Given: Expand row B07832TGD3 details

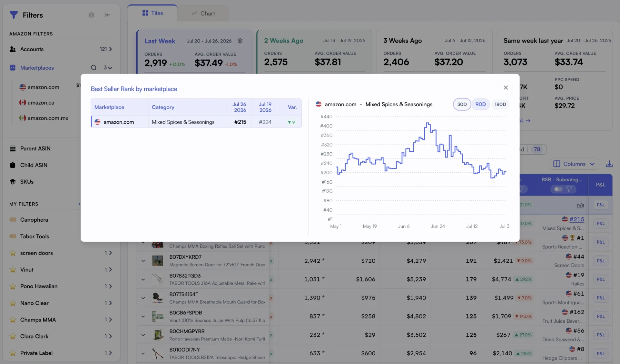Looking at the screenshot, I should point(143,279).
